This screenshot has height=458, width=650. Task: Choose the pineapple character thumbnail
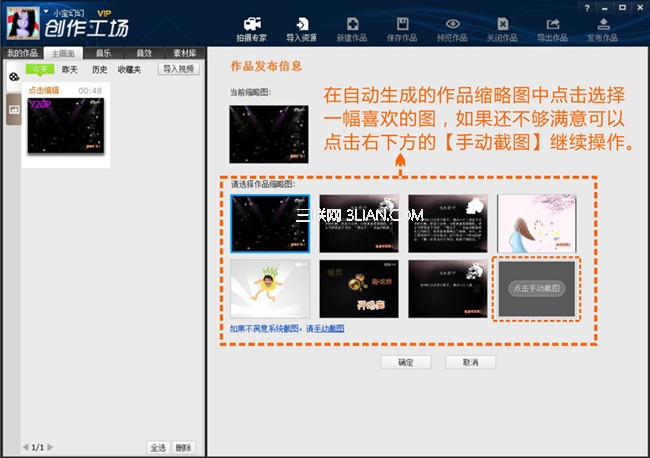point(270,289)
